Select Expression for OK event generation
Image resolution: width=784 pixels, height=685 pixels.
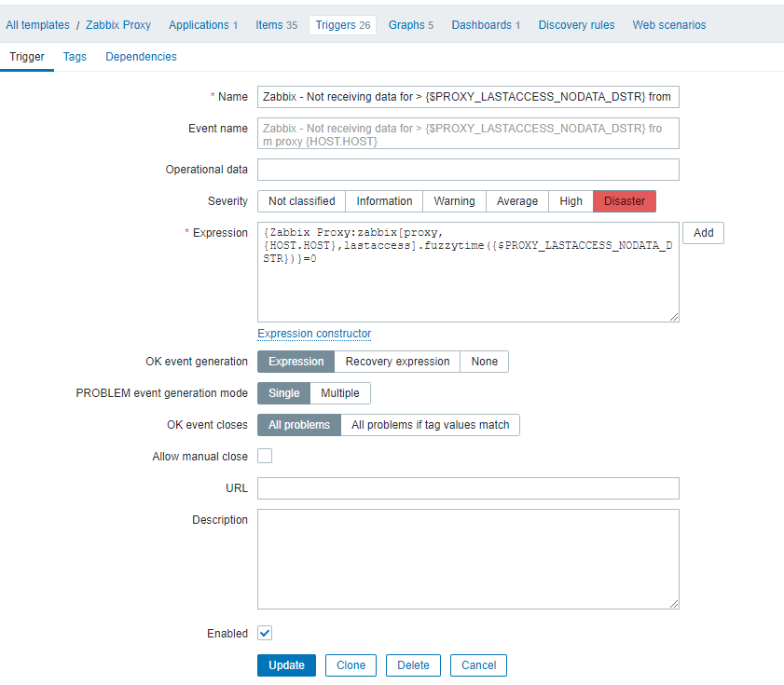tap(296, 362)
